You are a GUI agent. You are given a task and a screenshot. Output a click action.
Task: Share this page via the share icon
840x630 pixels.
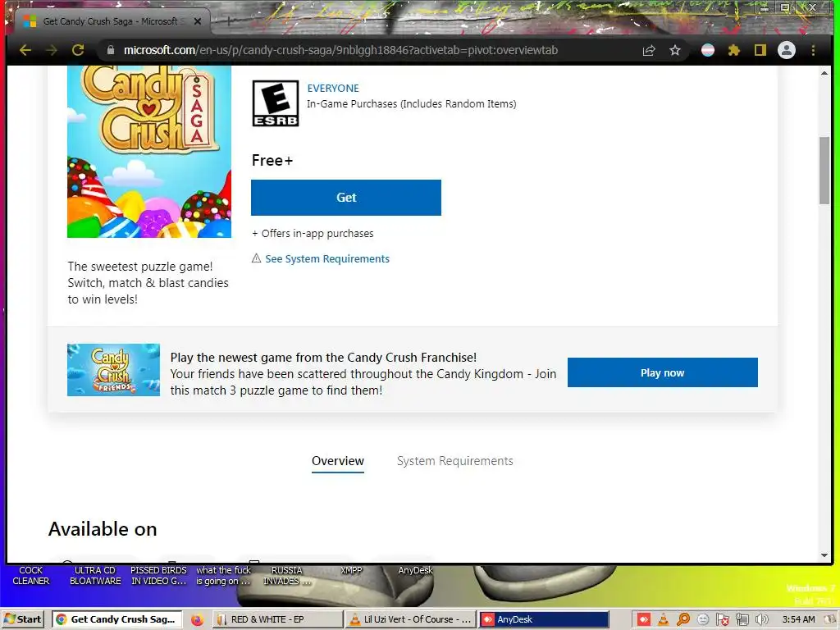click(649, 50)
